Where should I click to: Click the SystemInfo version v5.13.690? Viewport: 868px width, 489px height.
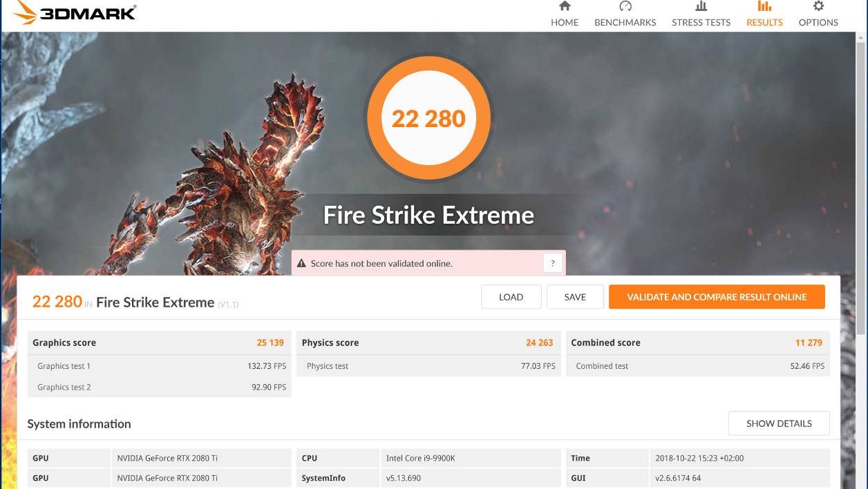tap(404, 478)
